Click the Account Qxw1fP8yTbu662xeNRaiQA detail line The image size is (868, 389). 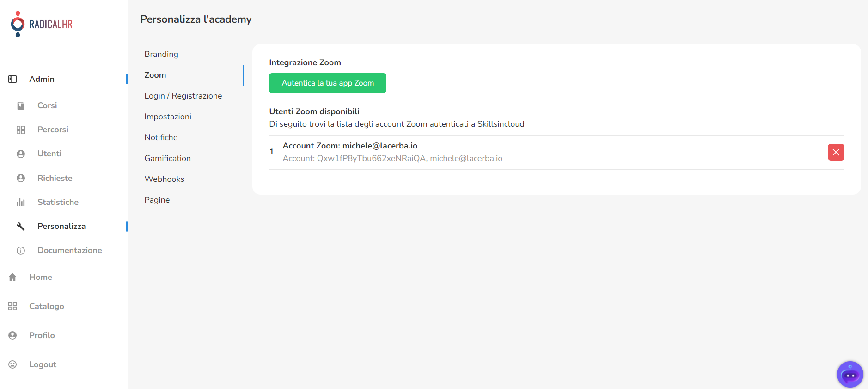click(392, 158)
